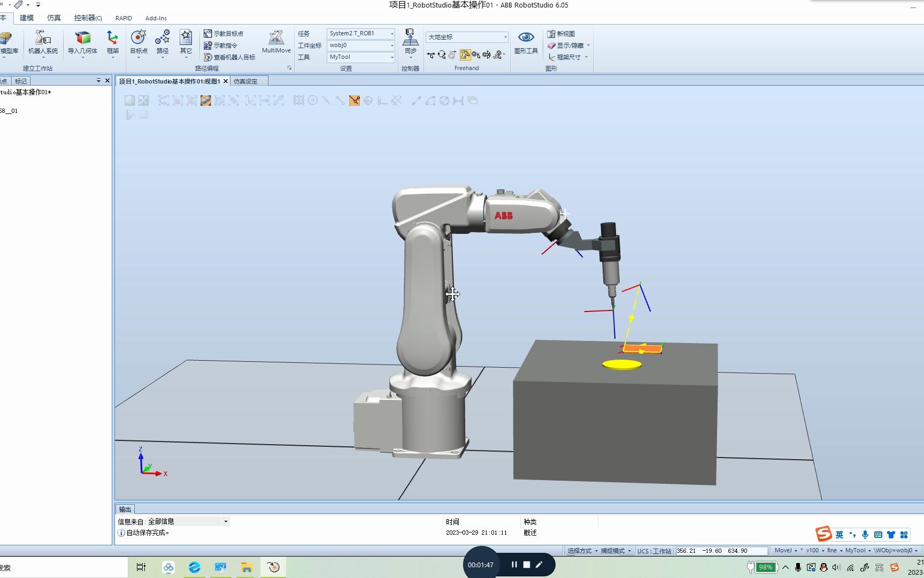Open 图形工具 graphics tools
Screen dimensions: 924x578
tap(526, 42)
